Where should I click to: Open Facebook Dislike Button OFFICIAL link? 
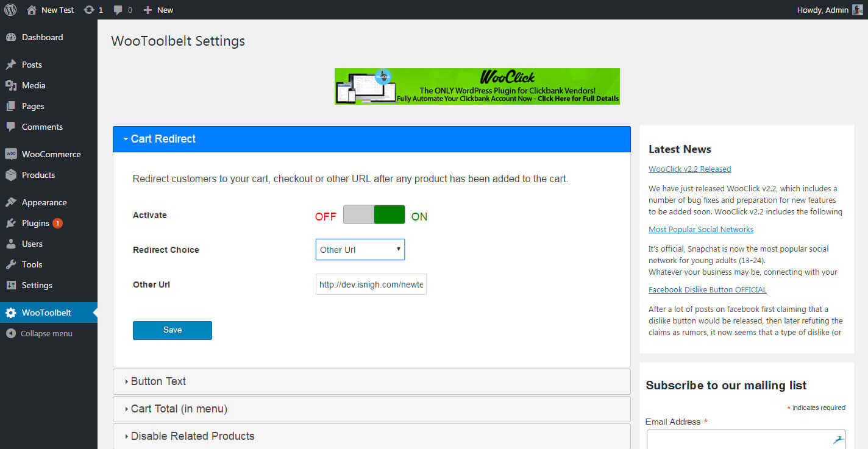pyautogui.click(x=707, y=290)
